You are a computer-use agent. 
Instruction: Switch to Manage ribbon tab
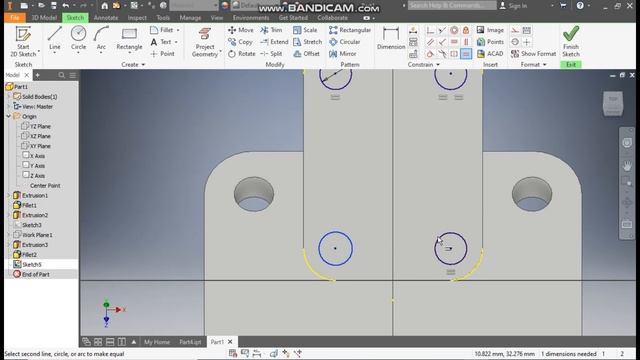point(190,18)
